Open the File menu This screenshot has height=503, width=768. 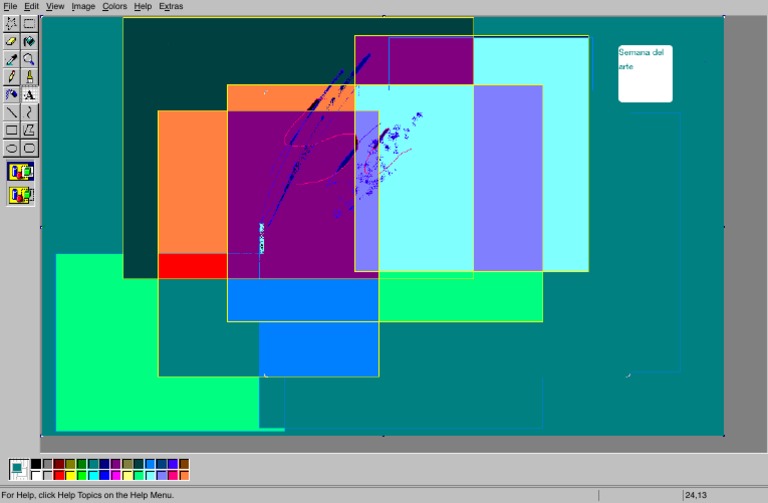10,6
